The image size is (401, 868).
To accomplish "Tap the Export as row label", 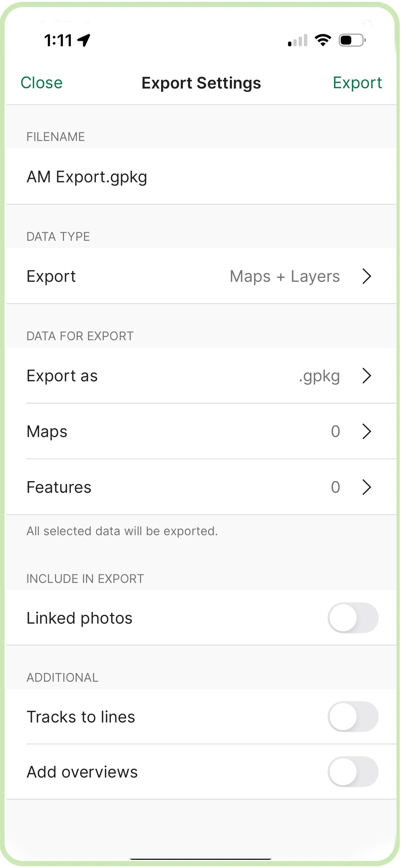I will click(x=62, y=376).
